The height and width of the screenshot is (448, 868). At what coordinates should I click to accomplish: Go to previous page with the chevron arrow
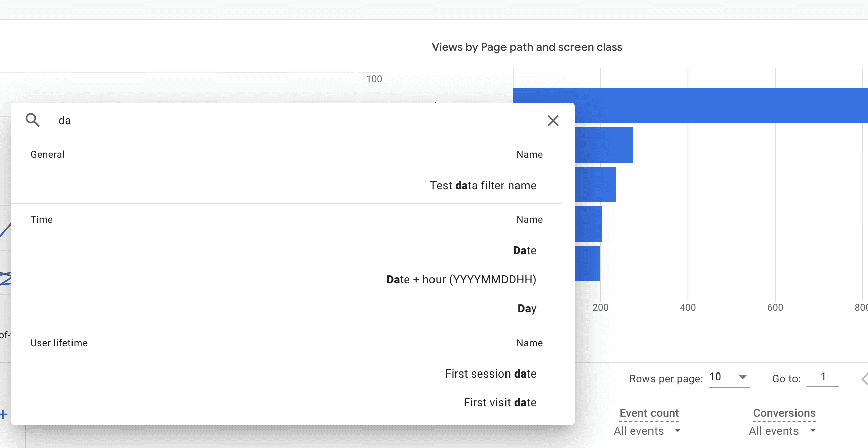tap(864, 379)
